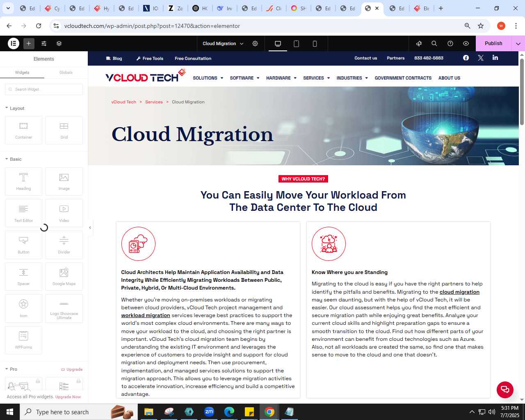Open the Publish options arrow
525x420 pixels.
click(x=518, y=43)
